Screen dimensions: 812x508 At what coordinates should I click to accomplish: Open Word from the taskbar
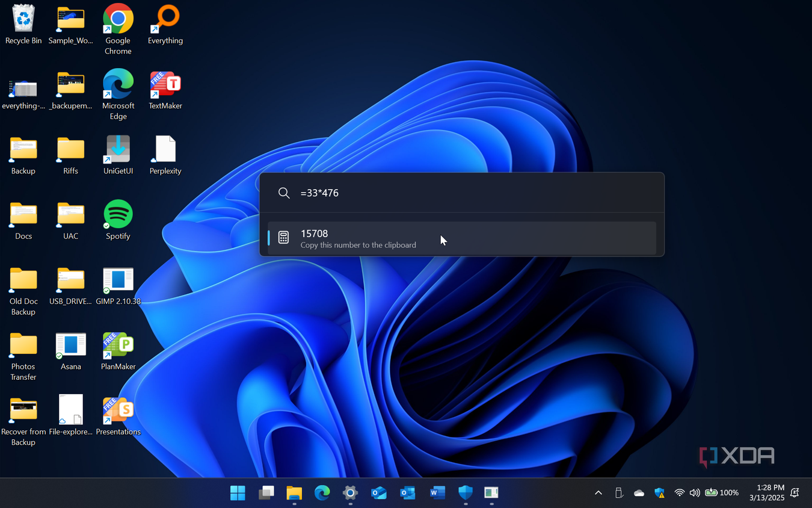coord(437,493)
